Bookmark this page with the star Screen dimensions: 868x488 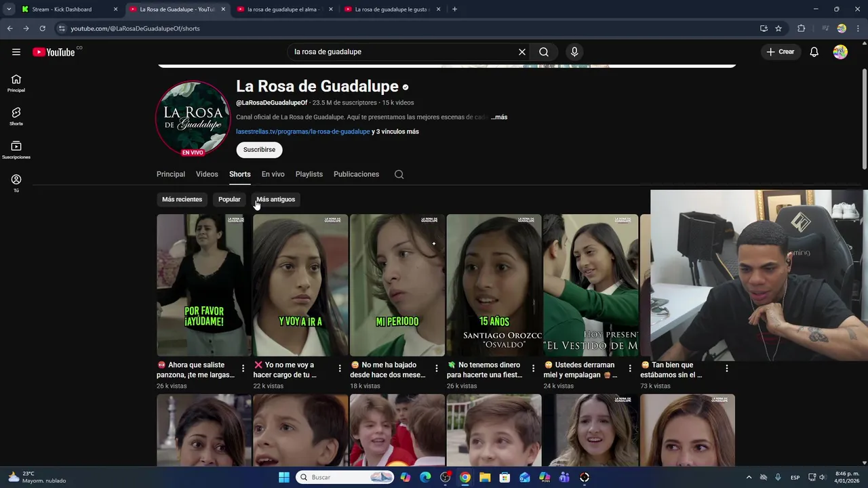778,28
